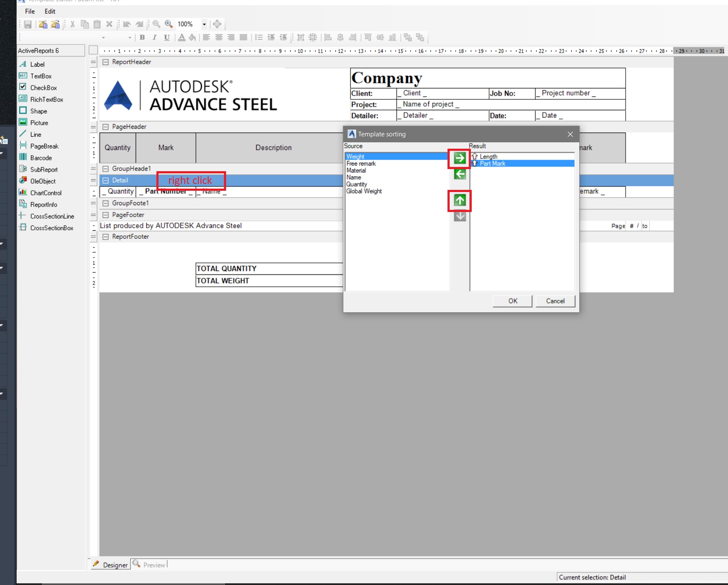Image resolution: width=728 pixels, height=585 pixels.
Task: Select Material in Source list
Action: click(x=356, y=170)
